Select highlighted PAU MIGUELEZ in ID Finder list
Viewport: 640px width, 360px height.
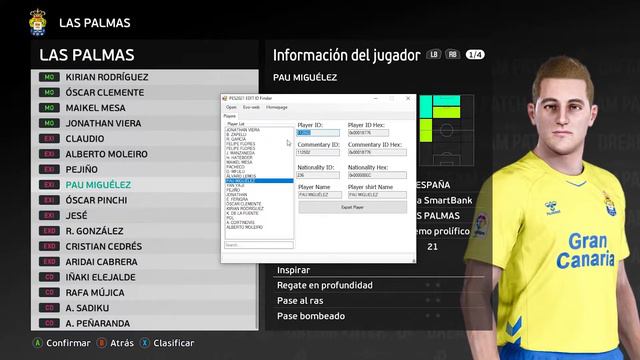point(259,180)
